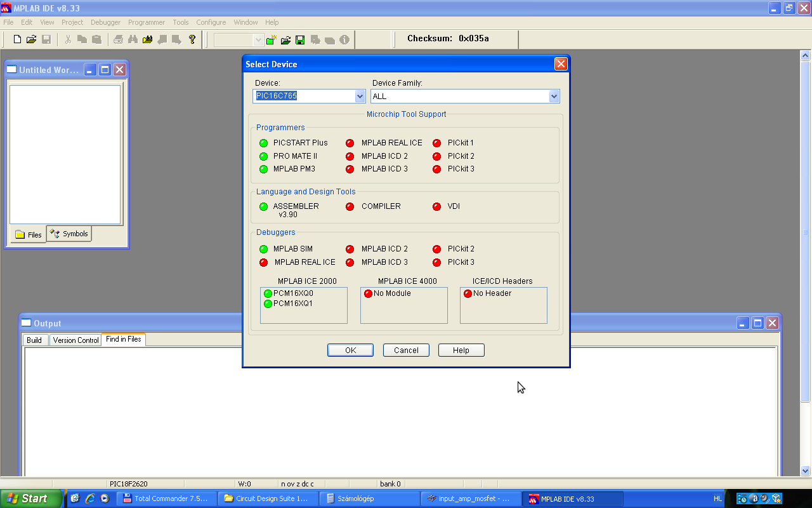The image size is (812, 508).
Task: Click the New Project green icon
Action: coord(272,39)
